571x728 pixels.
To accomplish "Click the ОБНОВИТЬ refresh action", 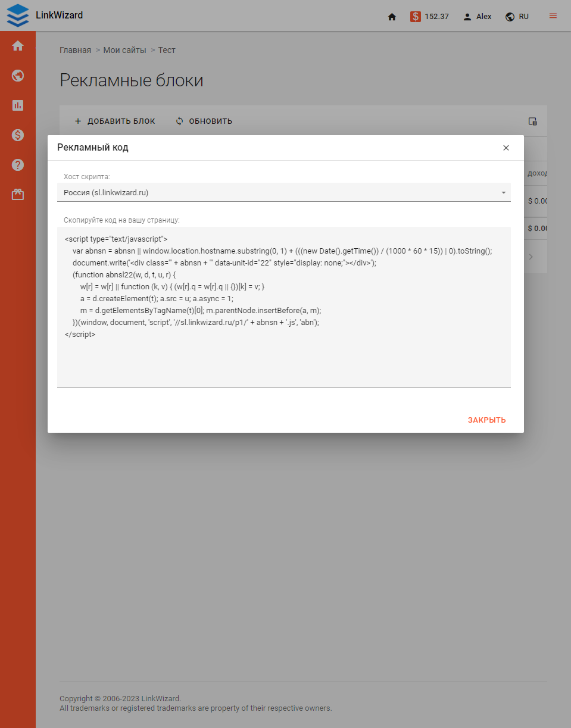I will click(205, 121).
